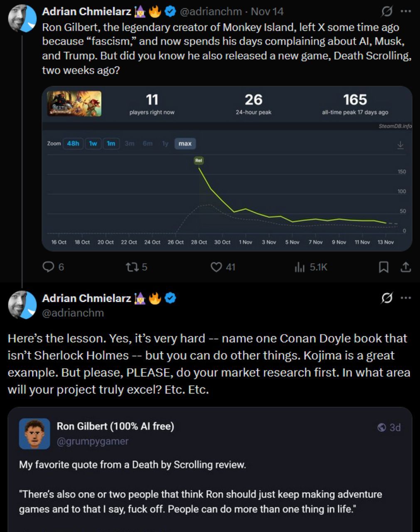Select the 48h zoom range
This screenshot has width=420, height=532.
click(73, 143)
